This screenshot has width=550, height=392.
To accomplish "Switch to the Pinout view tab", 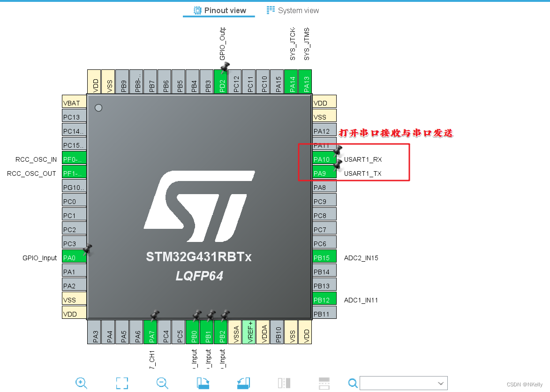I will coord(219,10).
